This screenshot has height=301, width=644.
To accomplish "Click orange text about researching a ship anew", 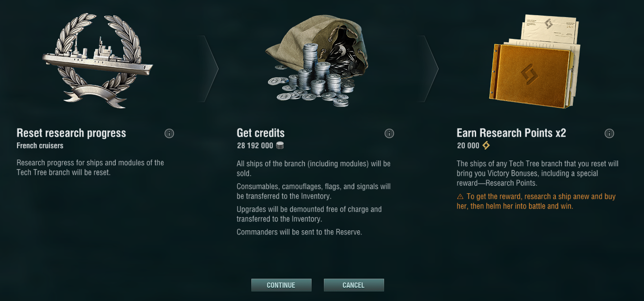I will [x=536, y=201].
